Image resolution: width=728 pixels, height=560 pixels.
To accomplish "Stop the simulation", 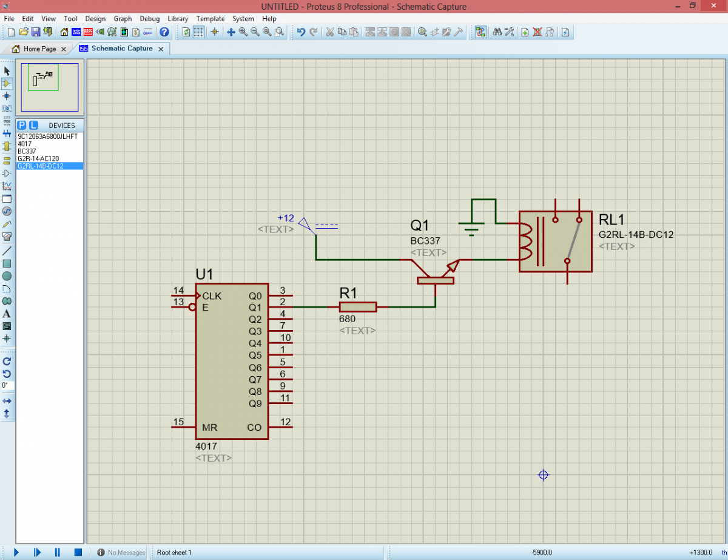I will pos(78,552).
